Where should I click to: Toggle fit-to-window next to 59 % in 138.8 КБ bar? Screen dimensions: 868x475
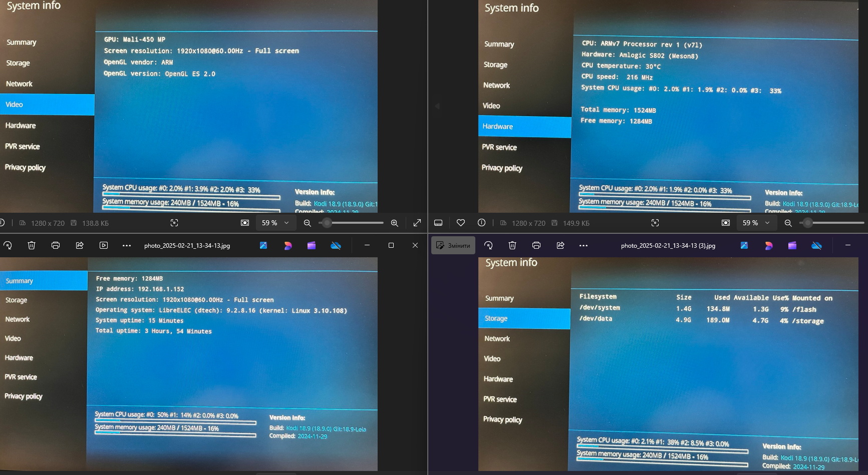click(245, 223)
